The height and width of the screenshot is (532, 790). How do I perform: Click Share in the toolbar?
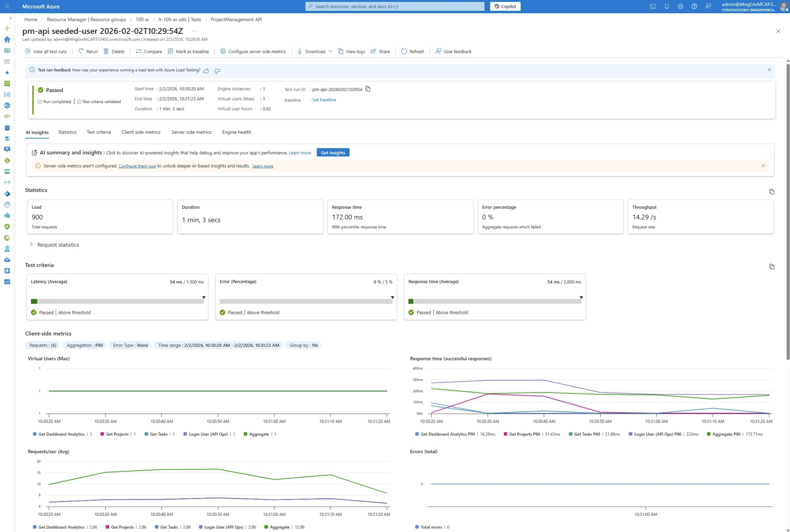tap(380, 51)
